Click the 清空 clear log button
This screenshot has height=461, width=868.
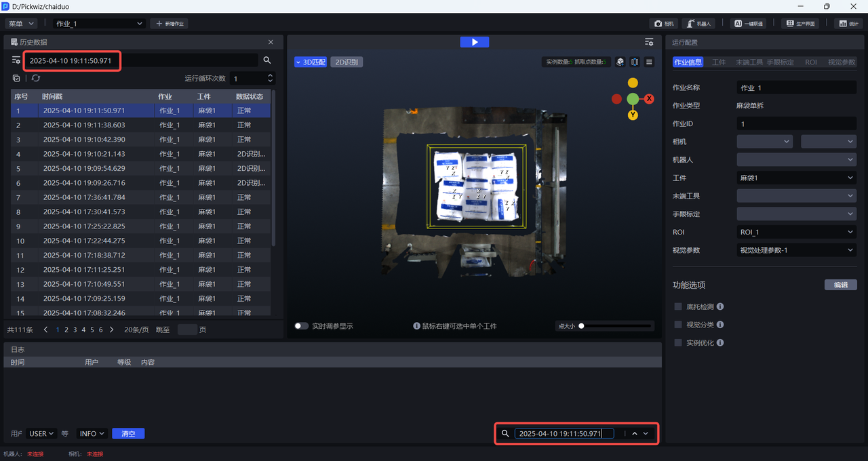pos(128,434)
